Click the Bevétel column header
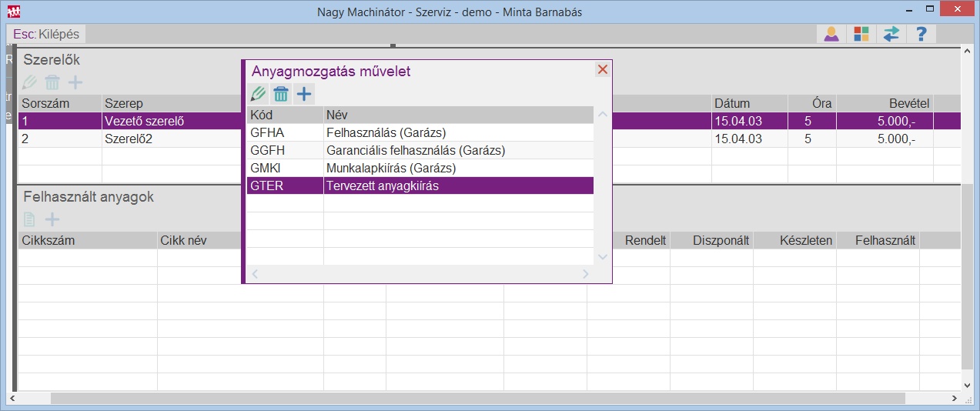Image resolution: width=980 pixels, height=411 pixels. click(x=885, y=103)
